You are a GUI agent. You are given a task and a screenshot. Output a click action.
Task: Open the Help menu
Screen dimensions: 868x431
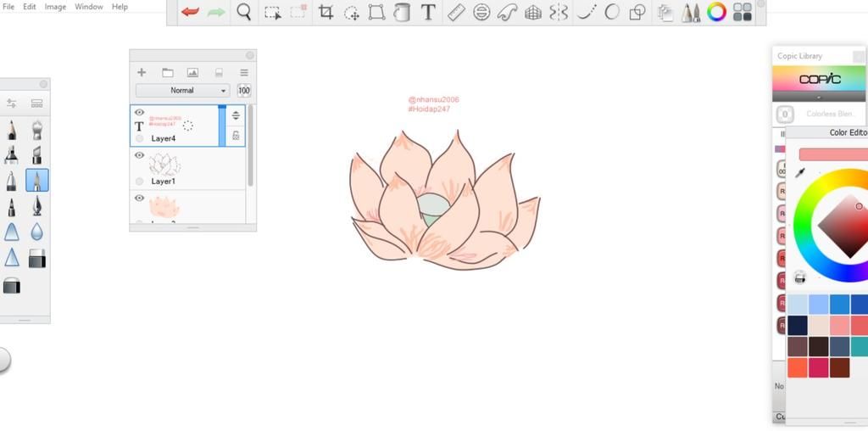120,7
